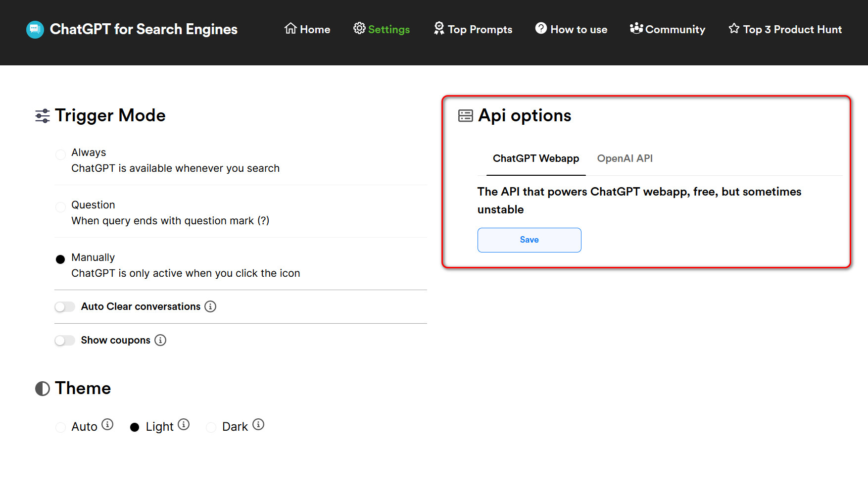Click 'ChatGPT is available whenever you search' text
This screenshot has width=868, height=503.
[175, 168]
